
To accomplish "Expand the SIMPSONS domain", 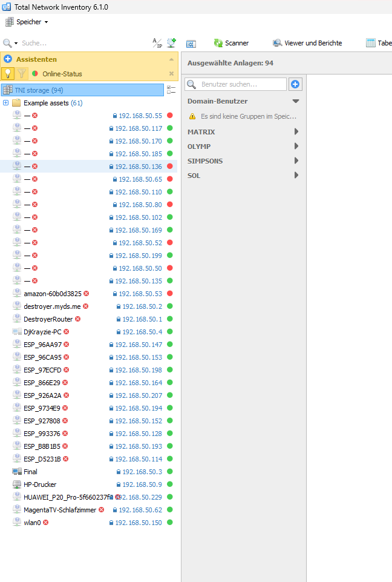I will 296,160.
